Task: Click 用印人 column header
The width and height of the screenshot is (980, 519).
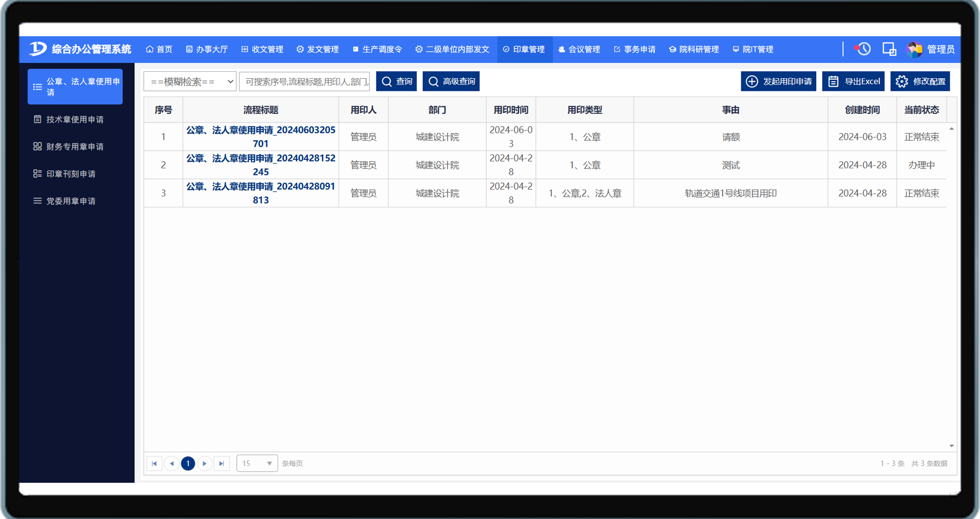Action: click(363, 110)
